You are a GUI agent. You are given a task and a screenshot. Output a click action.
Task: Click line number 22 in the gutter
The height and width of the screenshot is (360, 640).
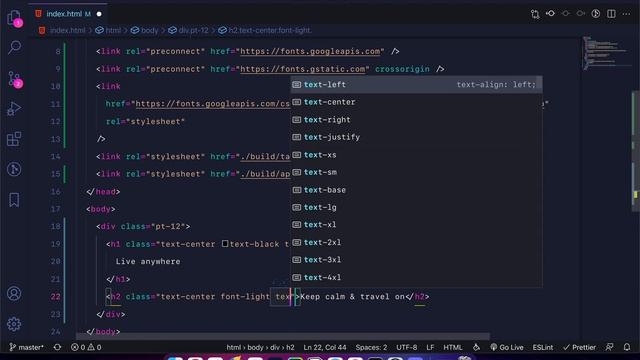tap(56, 297)
